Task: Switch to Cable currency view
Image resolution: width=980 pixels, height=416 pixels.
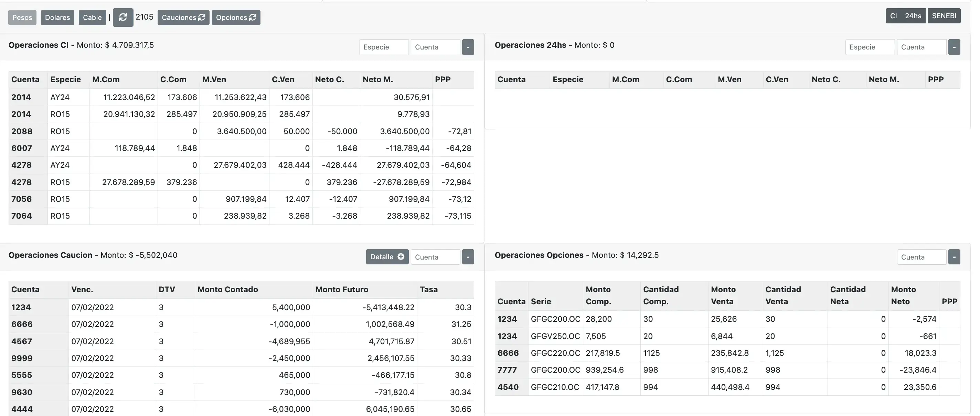Action: tap(93, 18)
